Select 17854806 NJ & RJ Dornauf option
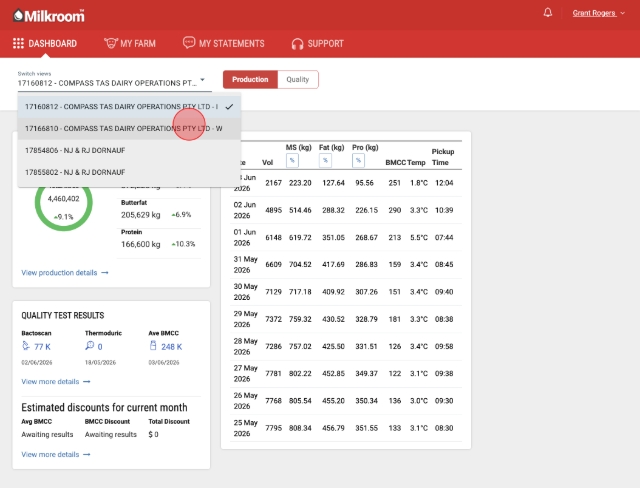Screen dimensions: 640x488 (x=129, y=150)
